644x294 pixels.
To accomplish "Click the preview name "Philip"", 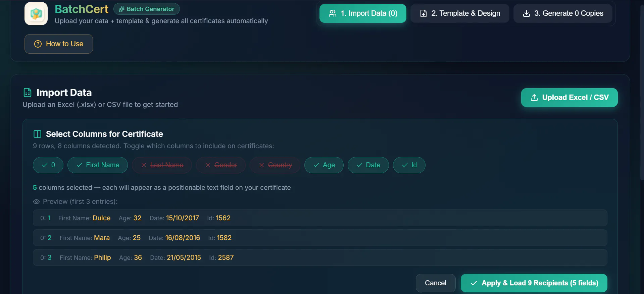I will tap(102, 257).
